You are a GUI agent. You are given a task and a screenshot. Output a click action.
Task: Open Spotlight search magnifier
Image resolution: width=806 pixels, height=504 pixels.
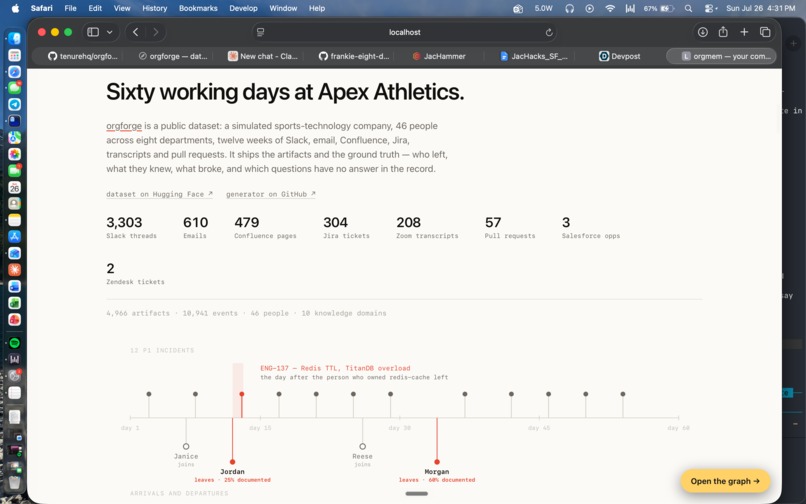click(688, 8)
